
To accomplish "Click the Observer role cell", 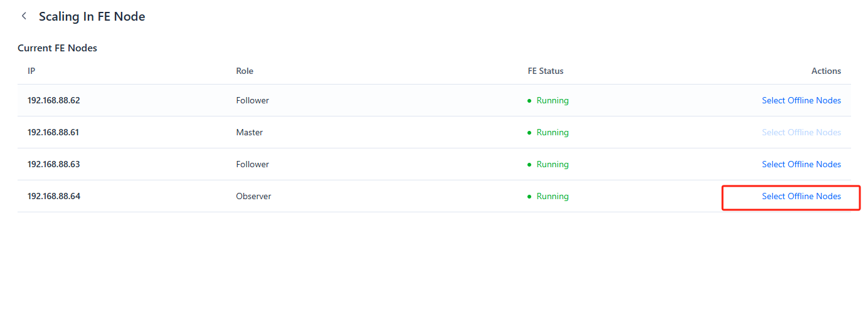I will pyautogui.click(x=253, y=196).
